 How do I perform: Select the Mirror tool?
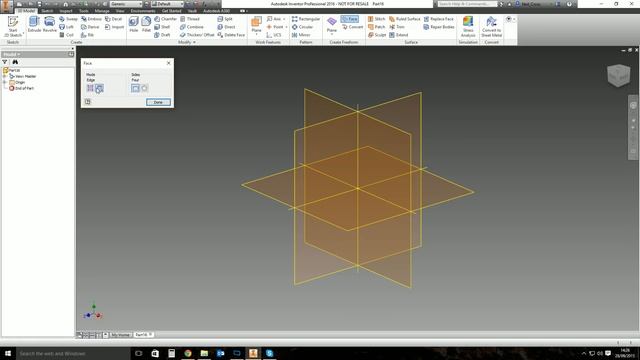301,35
